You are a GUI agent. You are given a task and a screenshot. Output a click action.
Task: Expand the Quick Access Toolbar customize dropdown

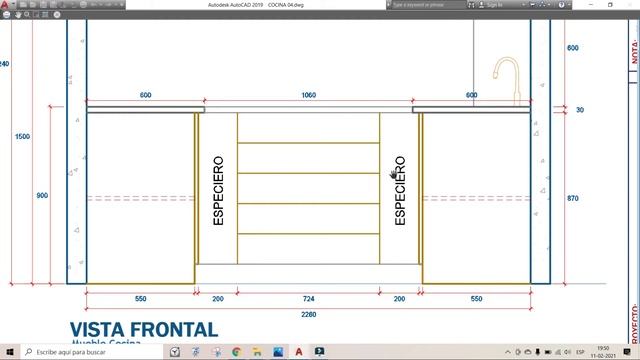coord(122,4)
